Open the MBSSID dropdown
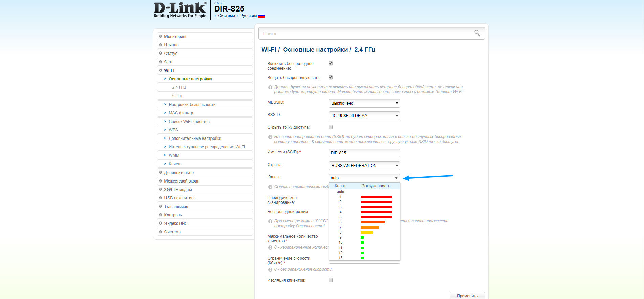Screen dimensions: 644x299 [364, 103]
